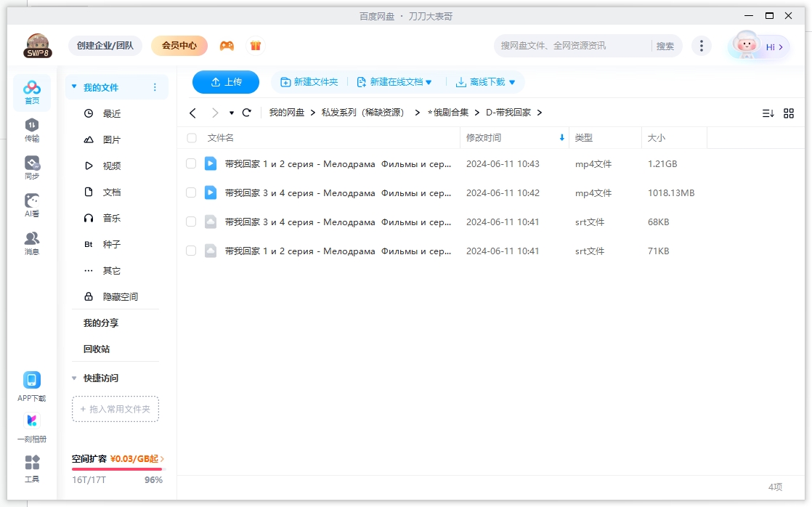Open the three-dot menu beside 我的文件
Image resolution: width=812 pixels, height=507 pixels.
point(154,86)
